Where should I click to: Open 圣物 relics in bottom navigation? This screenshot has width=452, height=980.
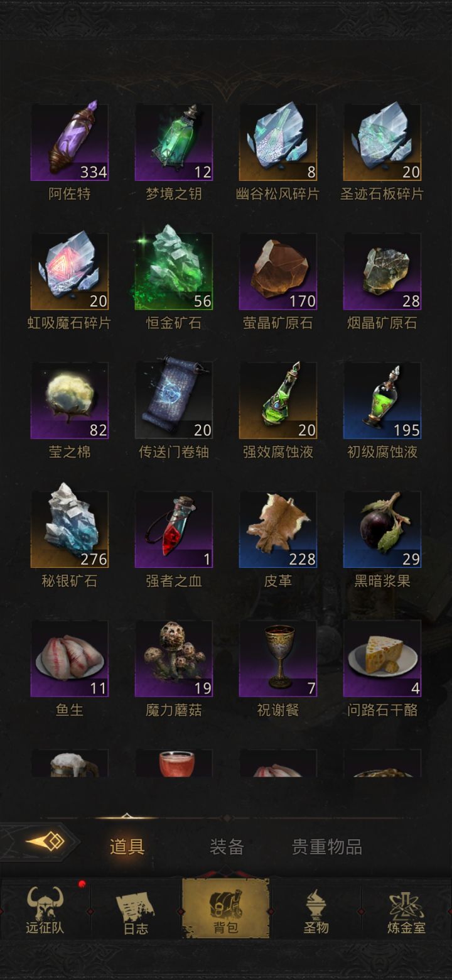[x=316, y=910]
